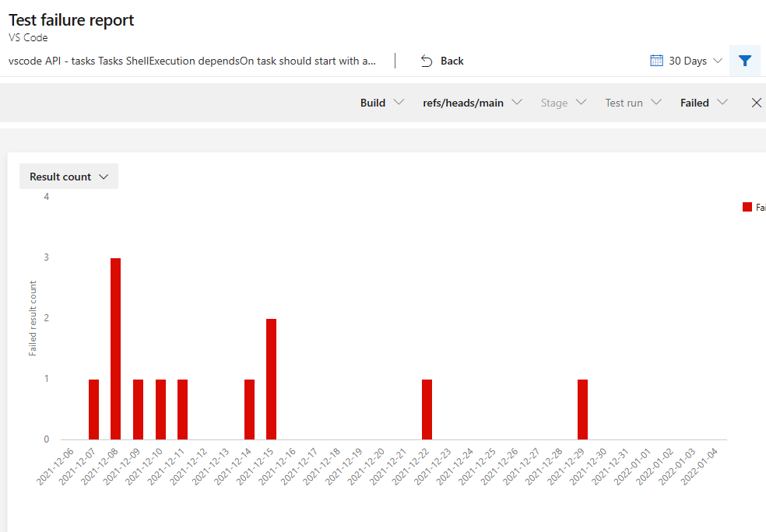This screenshot has height=532, width=766.
Task: Select the 2021-12-09 failure bar
Action: point(139,409)
